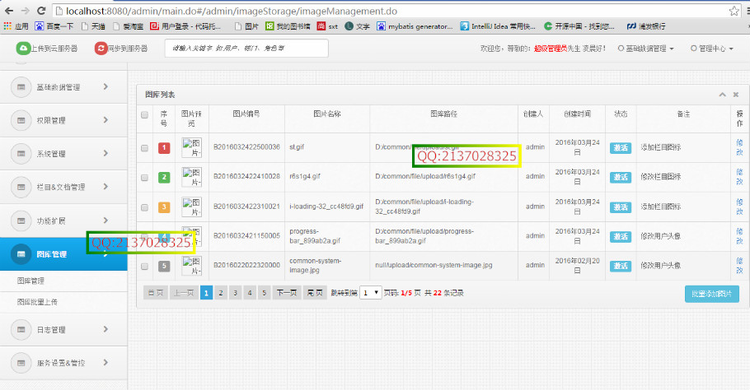
Task: Open the 系统管理 sidebar menu
Action: pyautogui.click(x=64, y=154)
